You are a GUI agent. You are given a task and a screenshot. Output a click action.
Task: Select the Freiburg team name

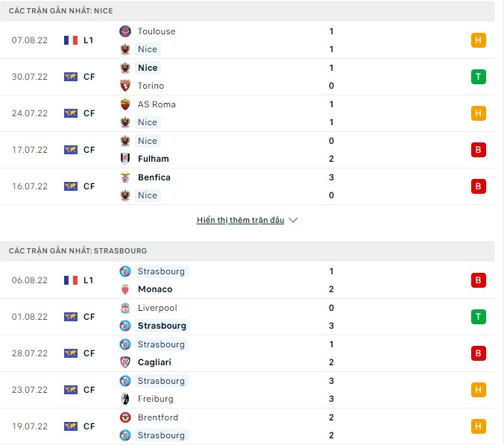154,399
